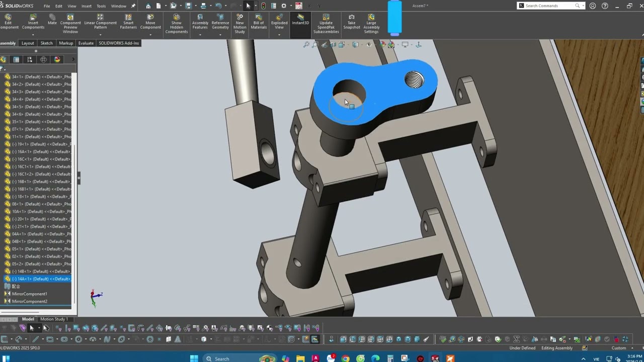Select component (-) 16C1<2> in tree
Screen dimensions: 644x362
(38, 174)
